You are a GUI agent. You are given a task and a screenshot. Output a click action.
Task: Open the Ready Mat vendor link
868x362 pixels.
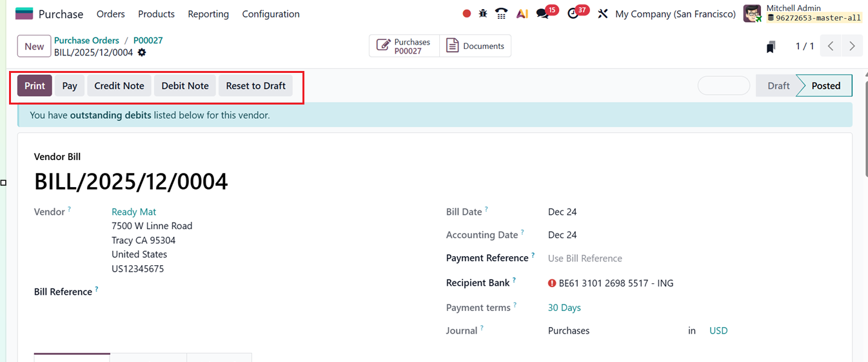tap(133, 212)
